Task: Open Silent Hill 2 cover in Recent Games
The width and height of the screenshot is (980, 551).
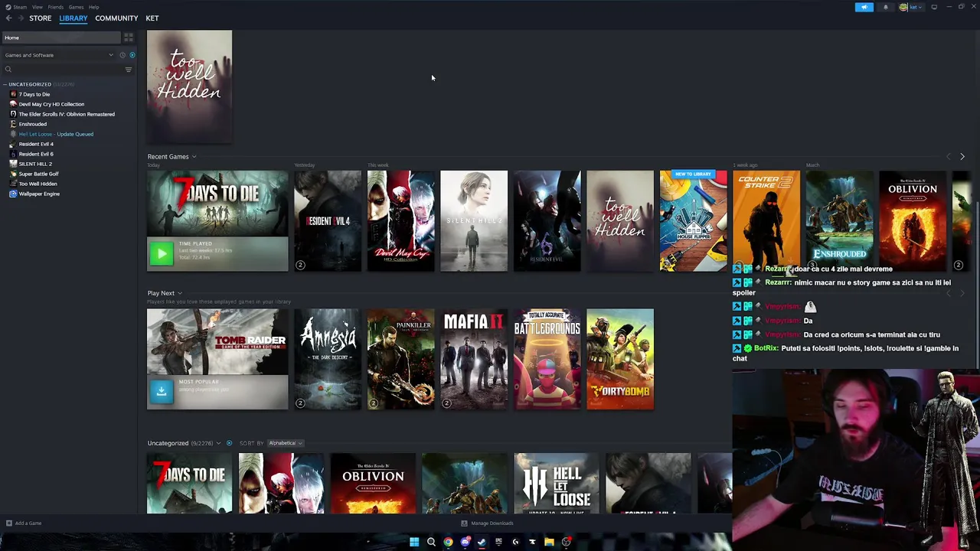Action: point(474,221)
